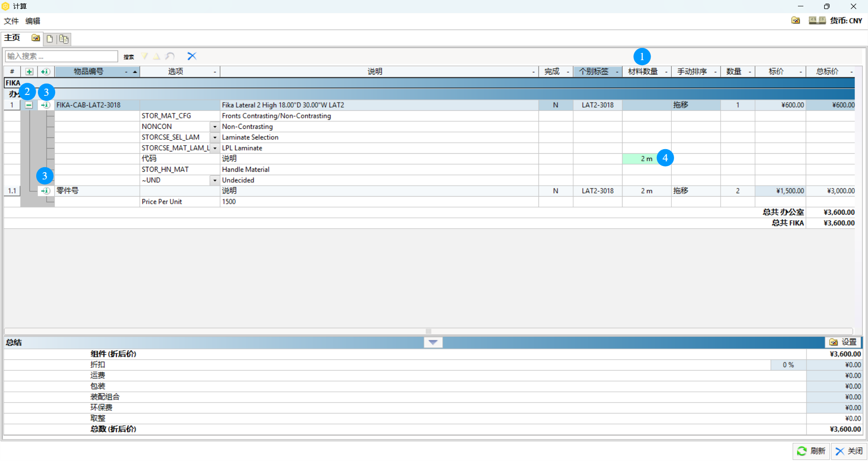Click the find next down-arrow icon
Screen dimensions: 868x461
click(145, 56)
